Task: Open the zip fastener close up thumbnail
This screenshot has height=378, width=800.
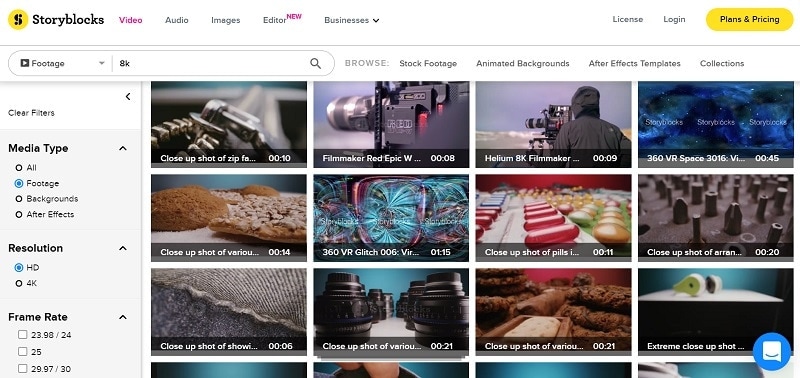Action: [x=229, y=124]
